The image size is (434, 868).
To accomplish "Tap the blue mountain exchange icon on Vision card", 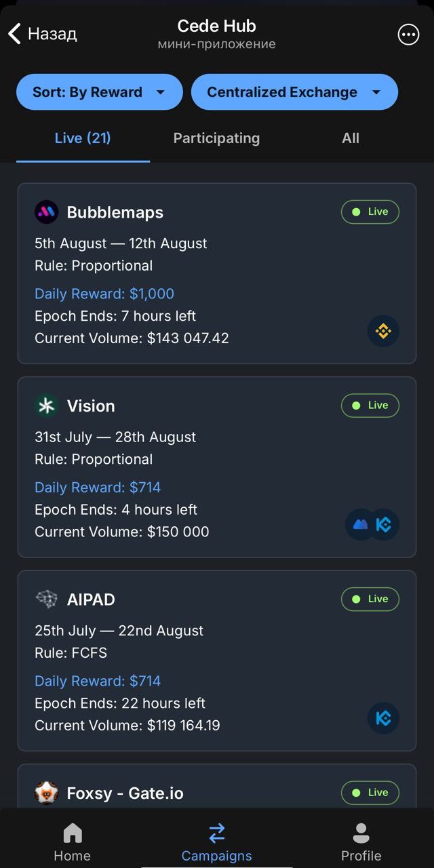I will coord(360,525).
